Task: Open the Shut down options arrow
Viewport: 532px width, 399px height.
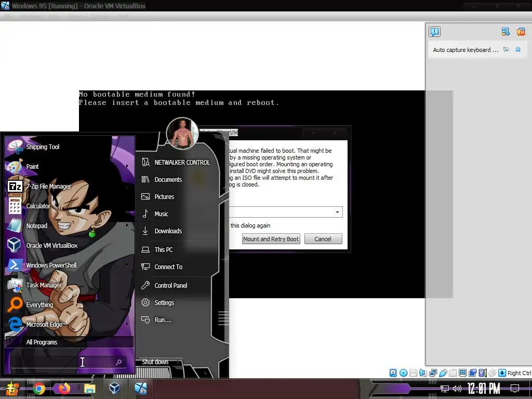Action: click(179, 362)
